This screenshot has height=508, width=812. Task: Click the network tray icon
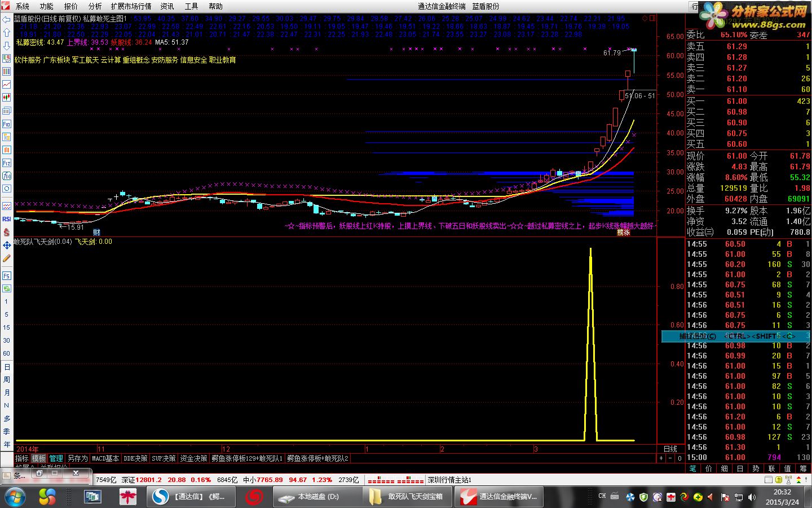[739, 497]
